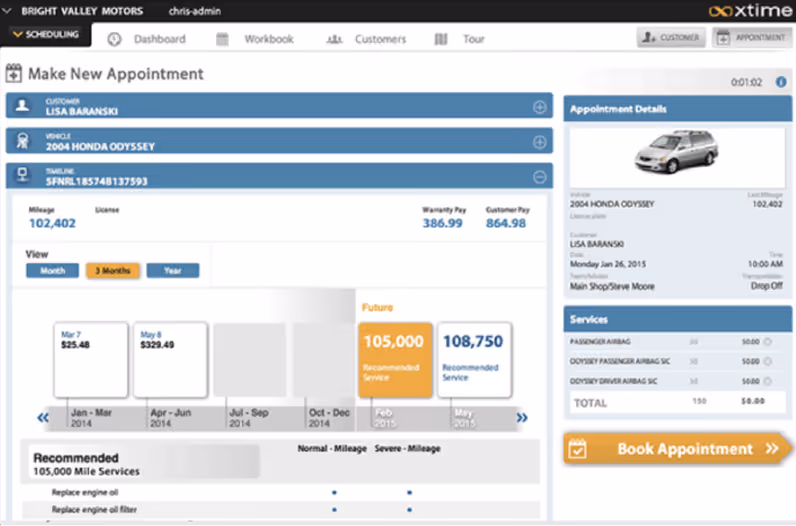796x526 pixels.
Task: Click the Replace engine oil row
Action: pyautogui.click(x=281, y=492)
